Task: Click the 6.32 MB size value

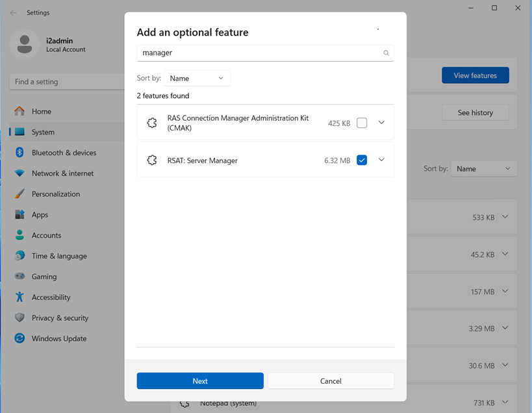Action: pos(337,160)
